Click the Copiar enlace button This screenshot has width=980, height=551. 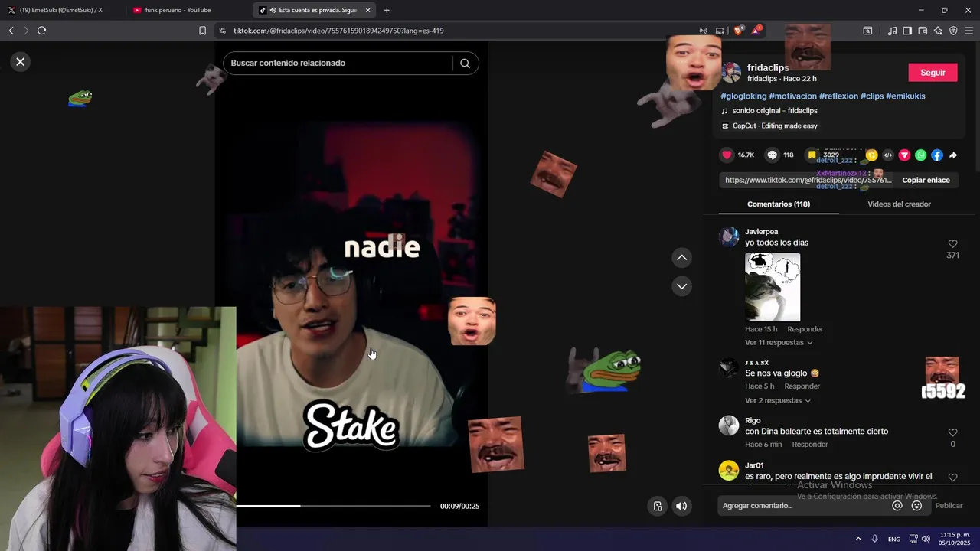tap(926, 181)
